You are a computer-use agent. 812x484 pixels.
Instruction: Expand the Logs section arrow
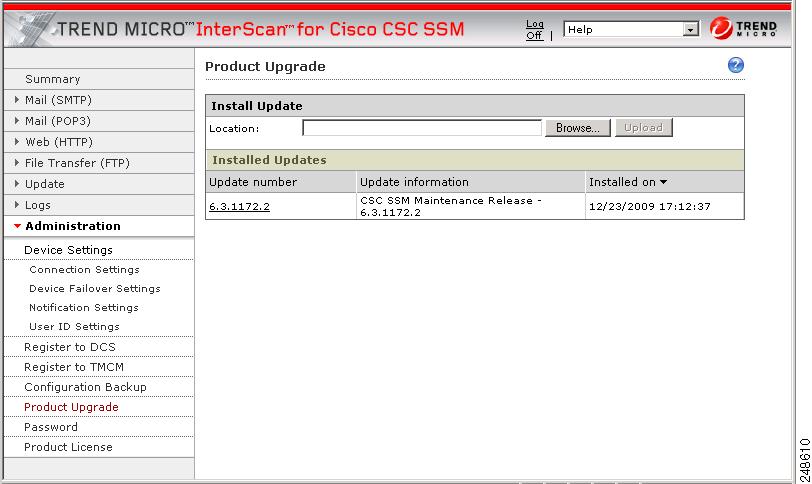click(17, 204)
